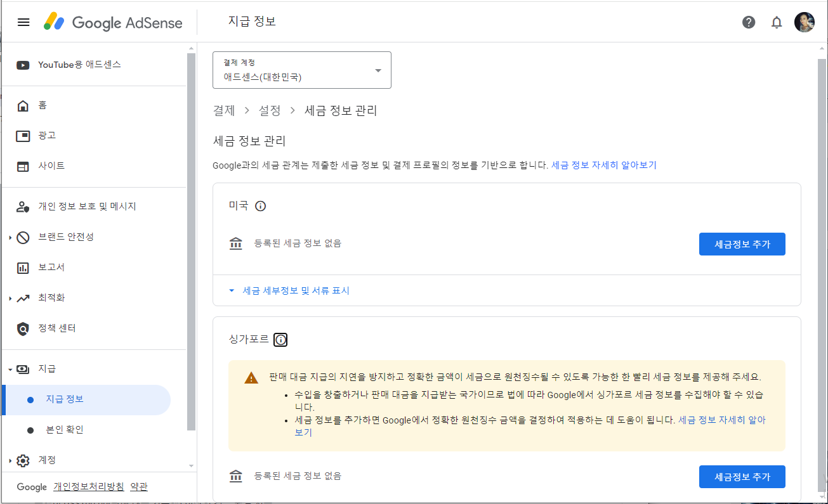Image resolution: width=828 pixels, height=504 pixels.
Task: Open the notifications bell
Action: [x=777, y=22]
